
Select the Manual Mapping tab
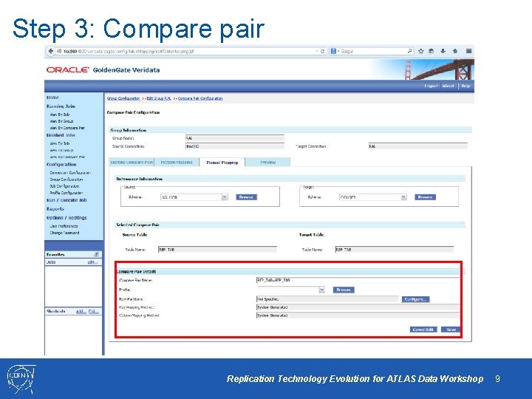[x=222, y=163]
